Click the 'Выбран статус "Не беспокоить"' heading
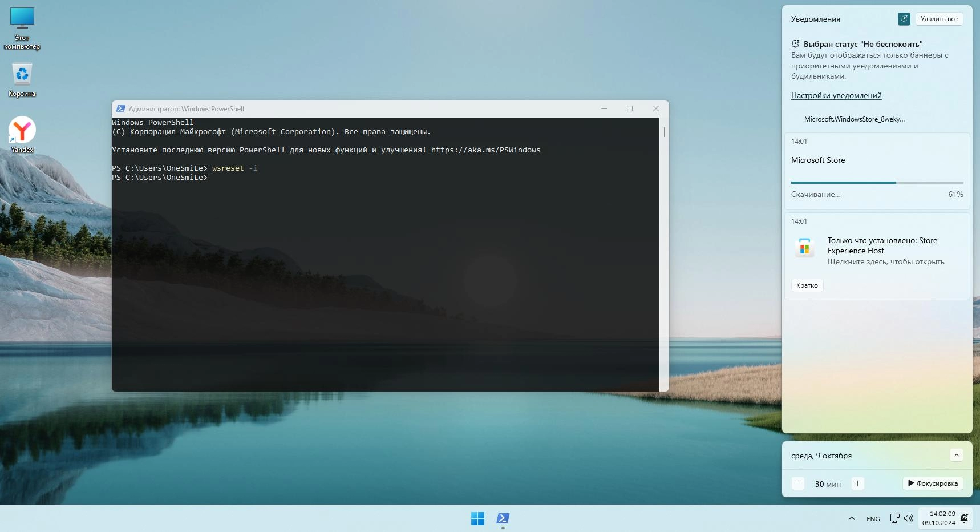This screenshot has height=532, width=980. click(863, 44)
